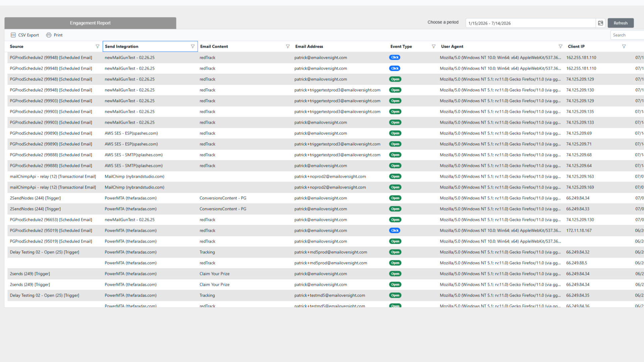Open the Client IP column filter icon
This screenshot has width=644, height=362.
[624, 46]
